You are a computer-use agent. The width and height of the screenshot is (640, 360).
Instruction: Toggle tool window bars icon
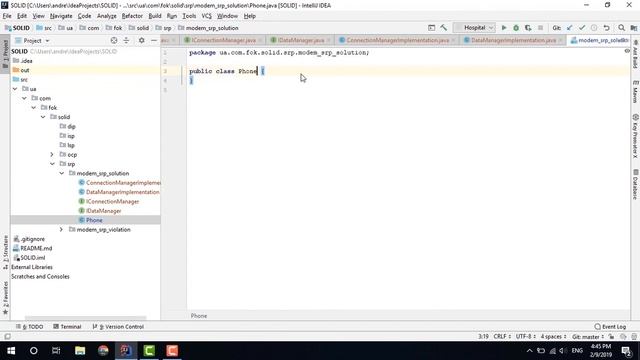coord(7,337)
